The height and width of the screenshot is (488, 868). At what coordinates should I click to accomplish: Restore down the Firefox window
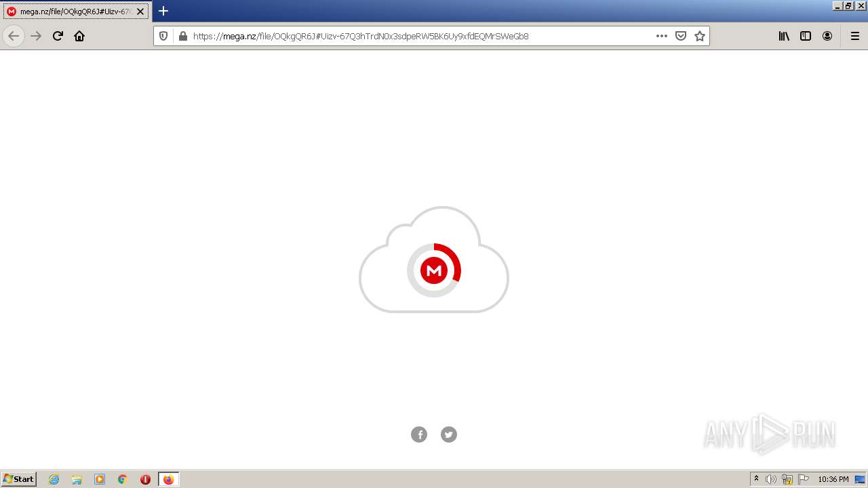coord(848,5)
